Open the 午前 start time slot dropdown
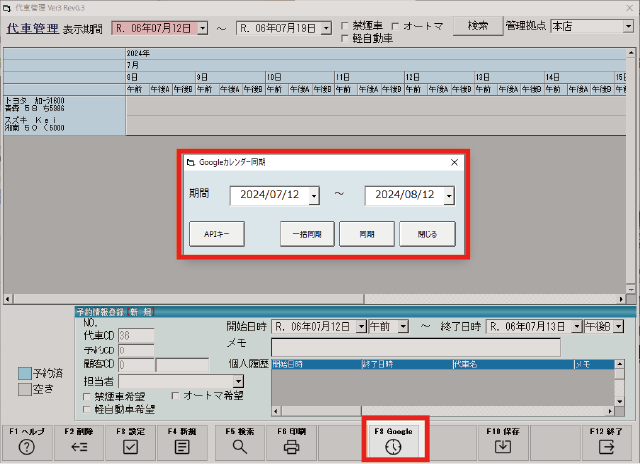This screenshot has height=464, width=640. point(403,326)
